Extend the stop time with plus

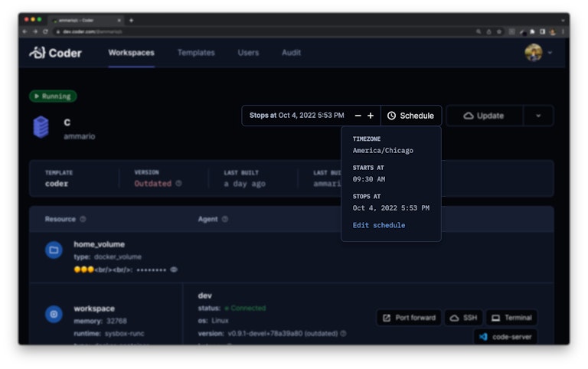coord(371,116)
